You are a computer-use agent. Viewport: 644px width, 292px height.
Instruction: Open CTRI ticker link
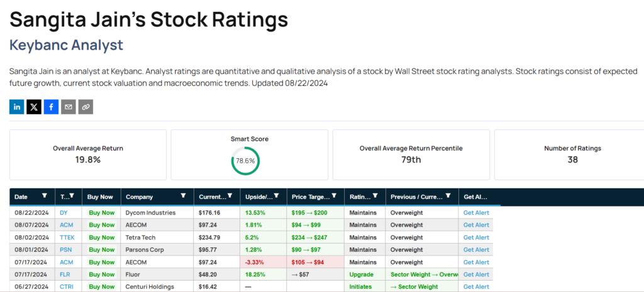(66, 287)
